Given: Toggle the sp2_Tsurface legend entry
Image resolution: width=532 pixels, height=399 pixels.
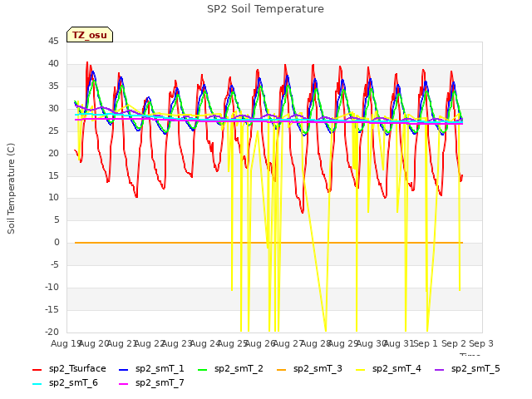Looking at the screenshot, I should (69, 369).
